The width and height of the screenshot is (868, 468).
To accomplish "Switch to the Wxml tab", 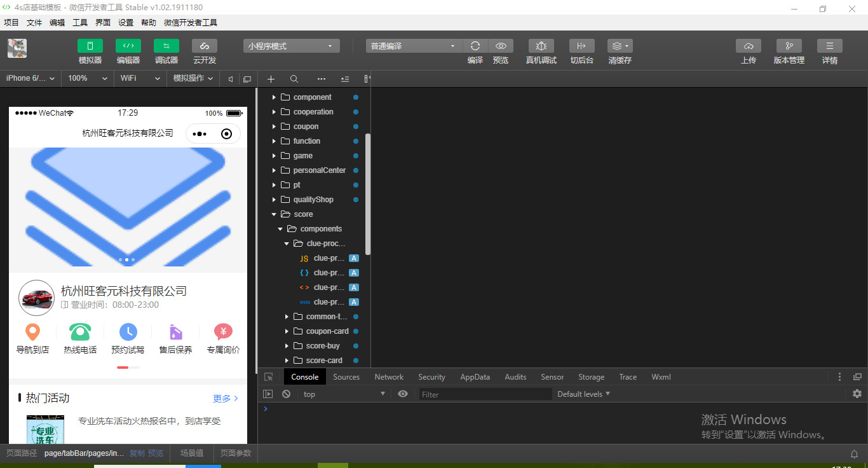I will click(661, 377).
